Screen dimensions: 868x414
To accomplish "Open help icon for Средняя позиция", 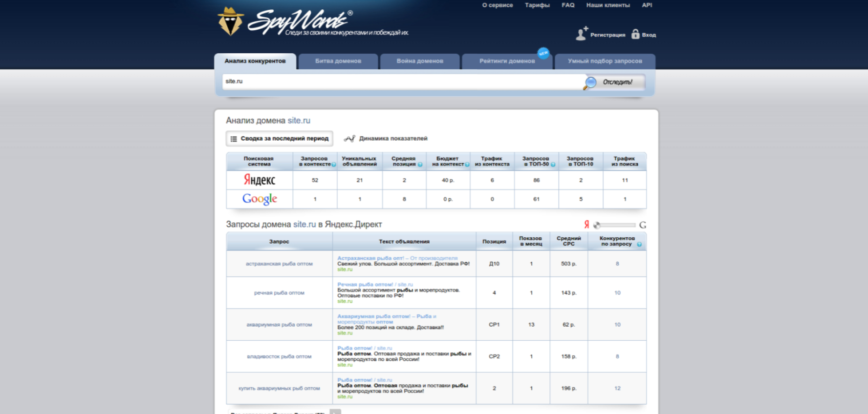I will pos(420,165).
